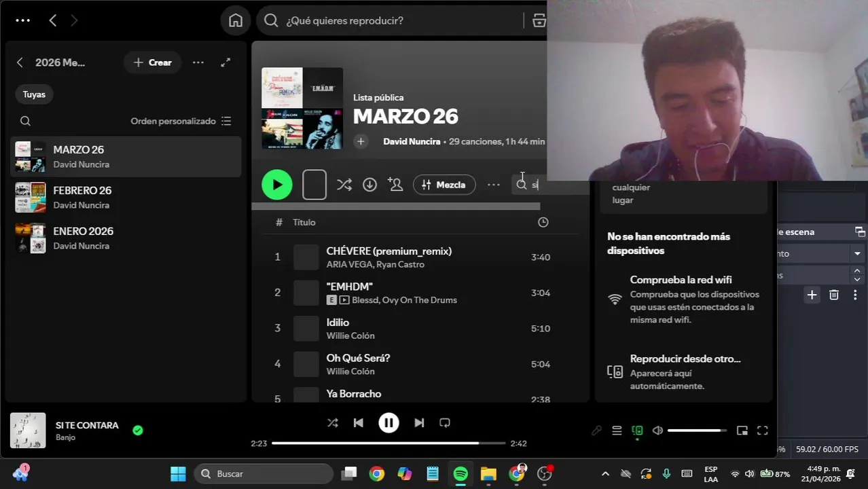Expand the library panel to full view
The width and height of the screenshot is (868, 489).
click(225, 62)
